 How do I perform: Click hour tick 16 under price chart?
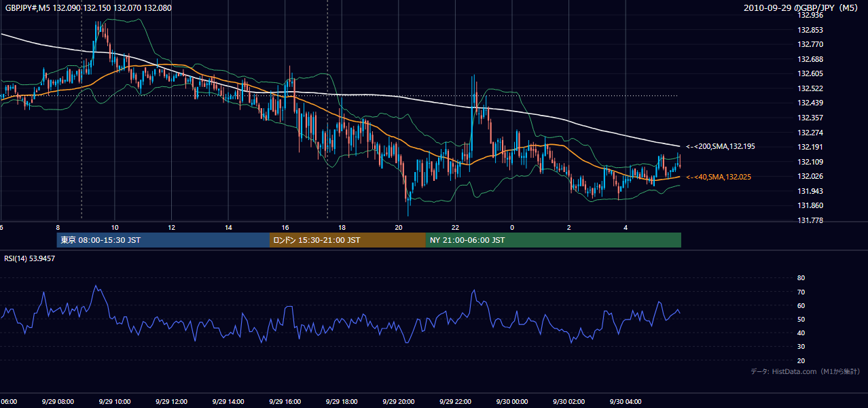click(285, 227)
